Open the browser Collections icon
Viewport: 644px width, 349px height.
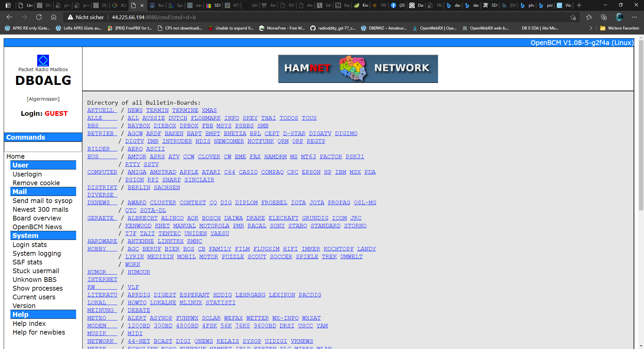(x=604, y=17)
